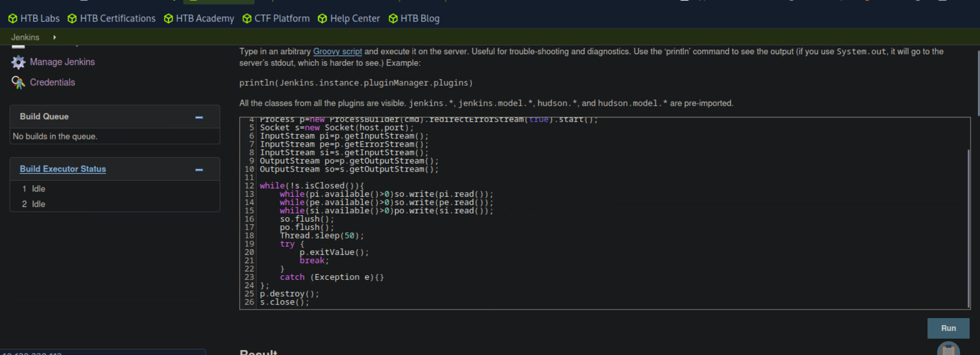The image size is (980, 355).
Task: Open the Build Executor Status link
Action: click(x=63, y=169)
